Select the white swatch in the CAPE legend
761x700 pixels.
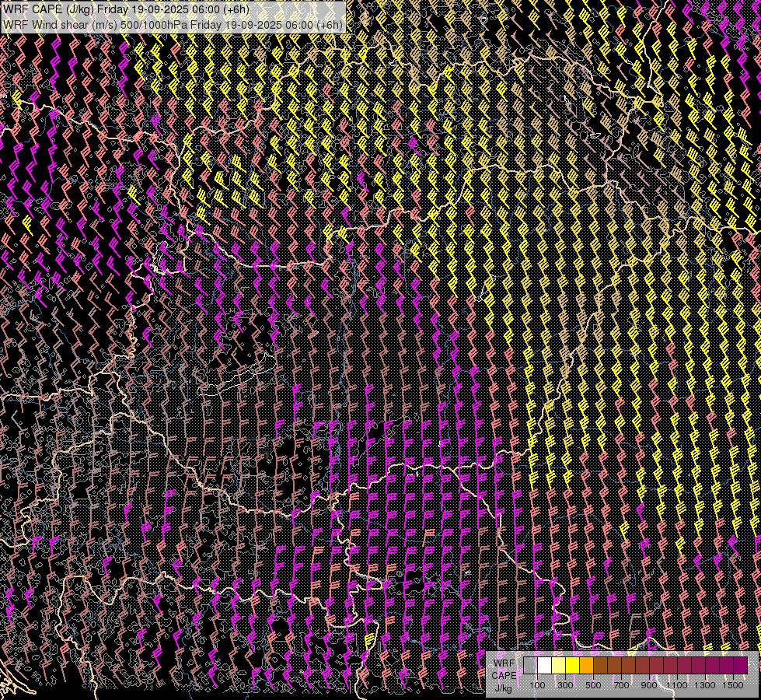[544, 665]
